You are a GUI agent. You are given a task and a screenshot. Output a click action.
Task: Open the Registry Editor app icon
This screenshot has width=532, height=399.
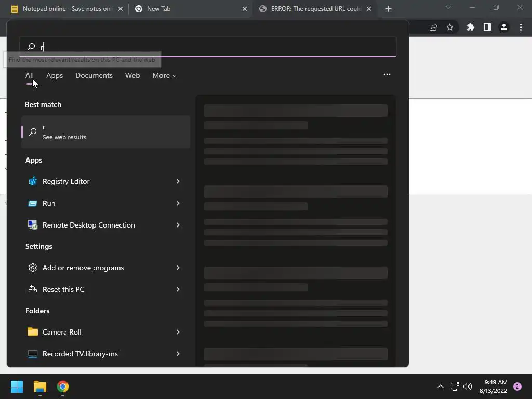pos(33,181)
